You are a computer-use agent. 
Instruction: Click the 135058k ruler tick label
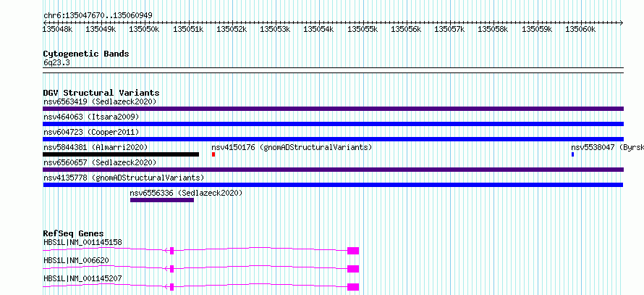click(x=493, y=29)
